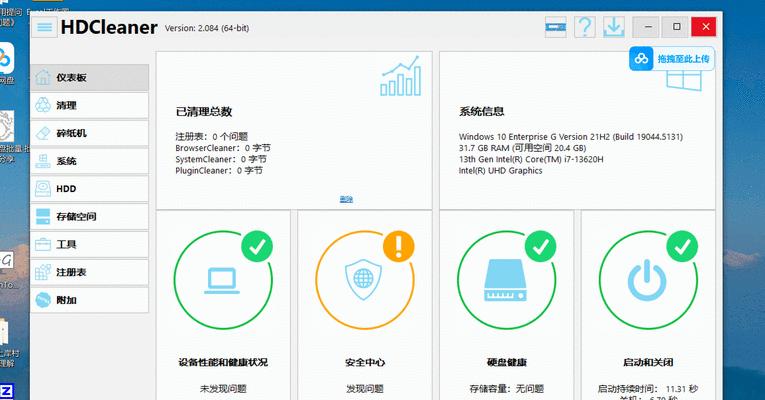
Task: Click the 启动和关闭 label
Action: coord(648,362)
